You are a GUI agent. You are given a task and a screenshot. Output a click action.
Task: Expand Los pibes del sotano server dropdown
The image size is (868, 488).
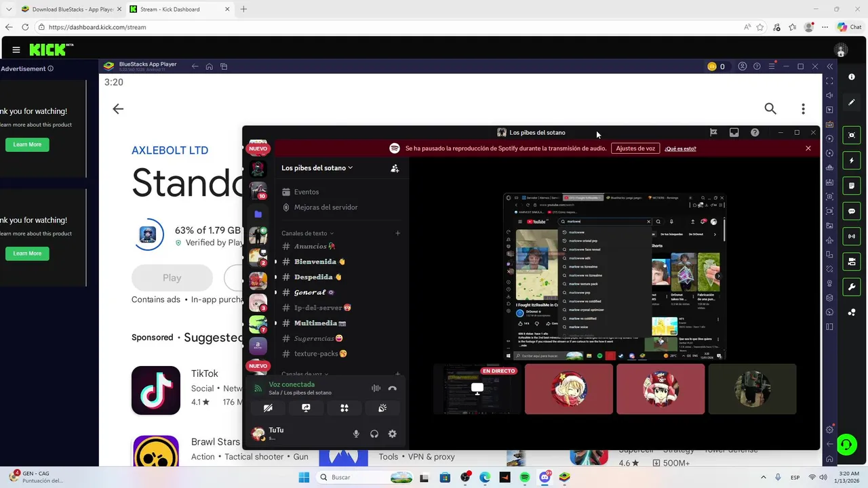click(x=317, y=168)
